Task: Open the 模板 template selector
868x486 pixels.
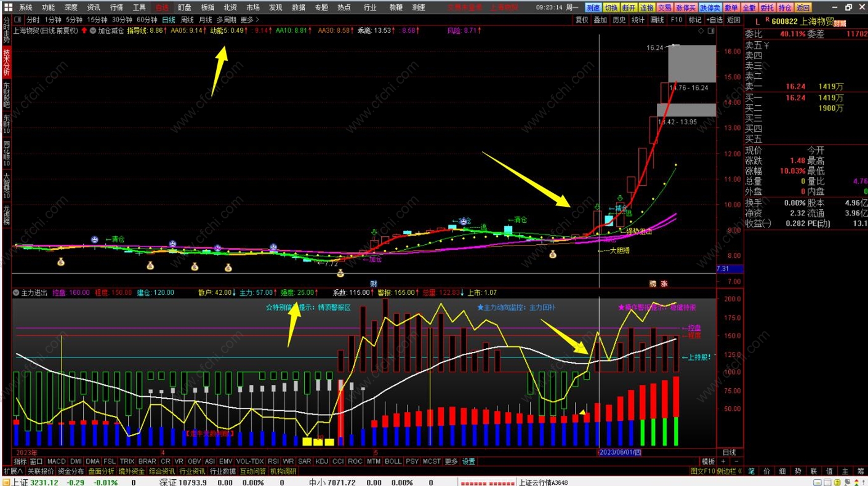Action: point(708,461)
